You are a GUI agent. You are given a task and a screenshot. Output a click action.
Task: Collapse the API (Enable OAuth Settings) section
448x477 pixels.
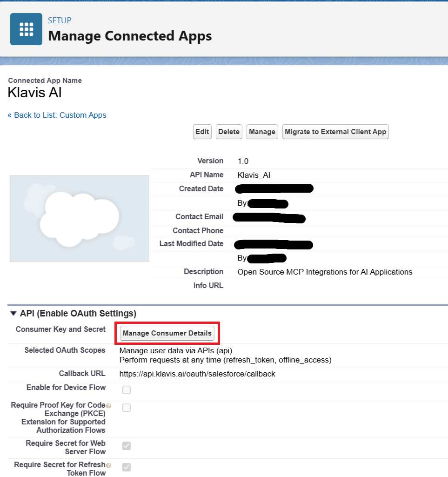(x=13, y=313)
